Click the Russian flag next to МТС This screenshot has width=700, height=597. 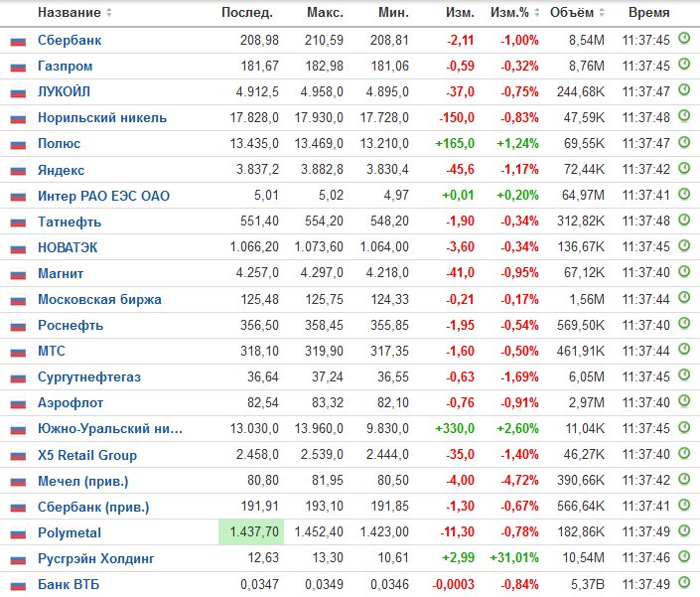18,353
